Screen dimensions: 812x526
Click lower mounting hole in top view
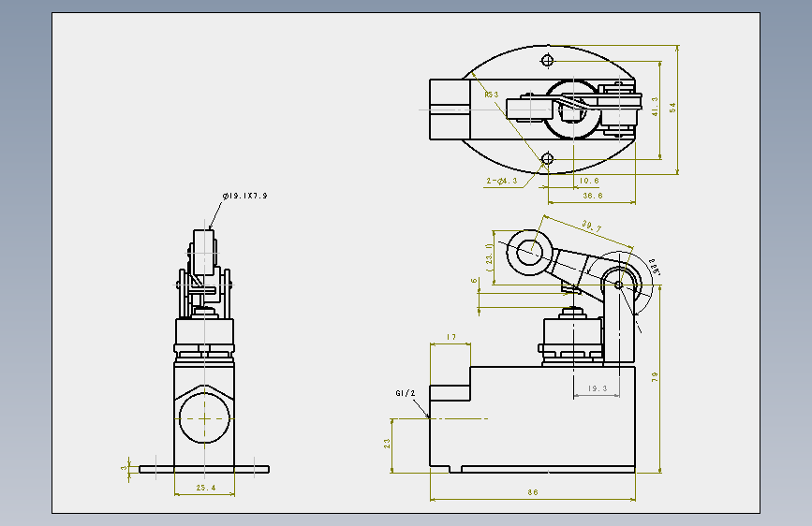pos(548,158)
